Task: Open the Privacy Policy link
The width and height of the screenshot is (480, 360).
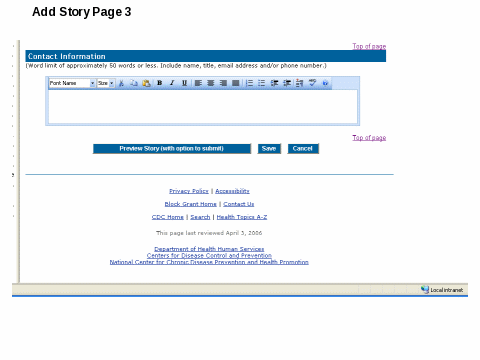Action: [x=189, y=191]
